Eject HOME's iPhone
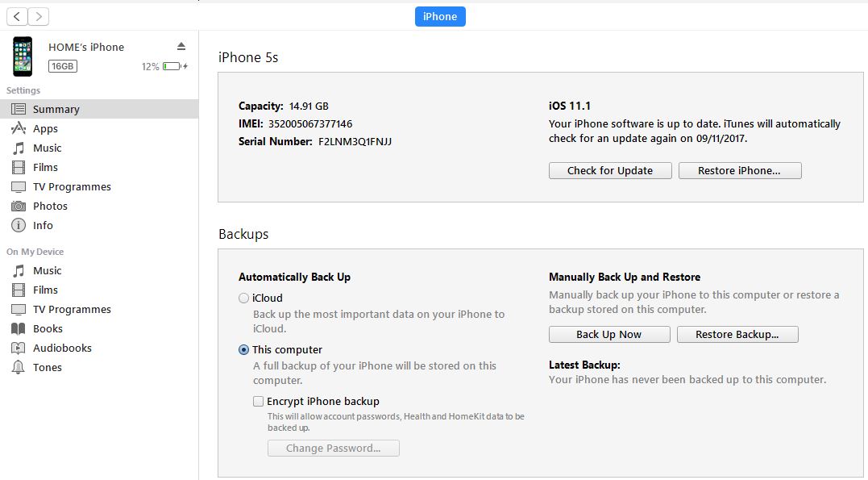The height and width of the screenshot is (480, 868). pos(181,46)
